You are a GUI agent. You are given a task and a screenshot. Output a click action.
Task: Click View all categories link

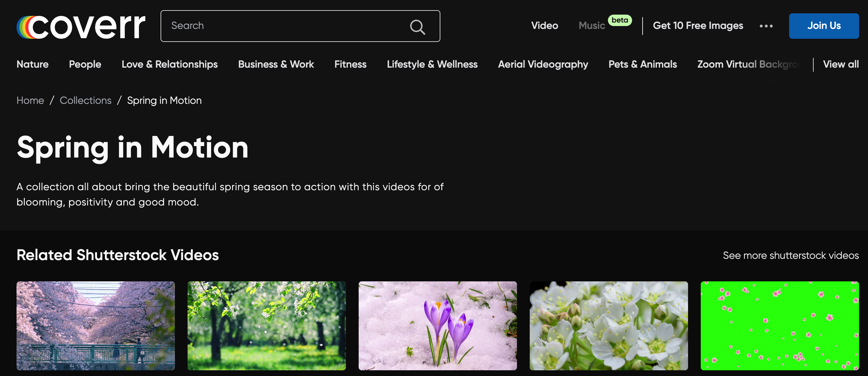pos(840,64)
